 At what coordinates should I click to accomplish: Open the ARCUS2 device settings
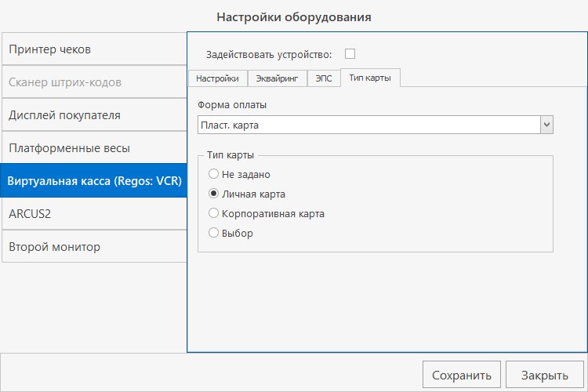click(93, 214)
